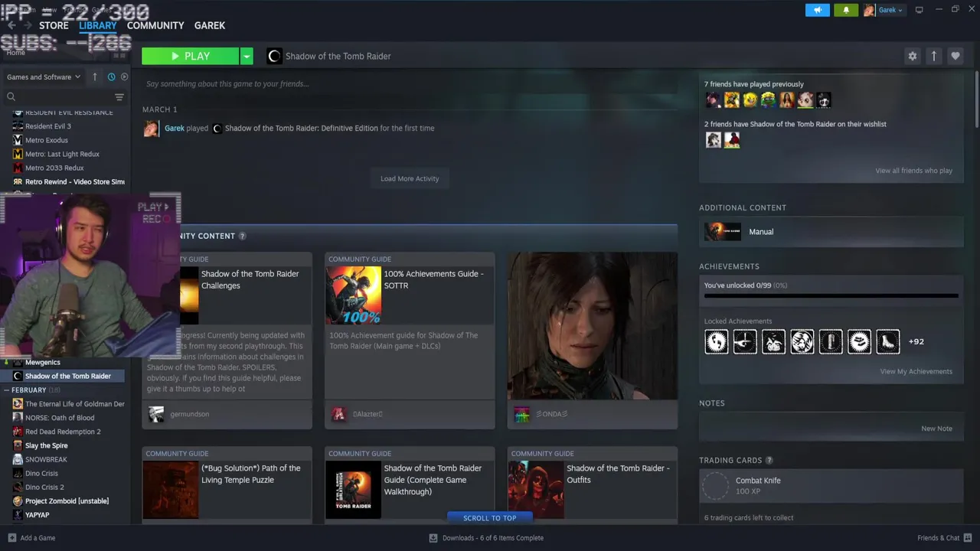The height and width of the screenshot is (551, 980).
Task: Click Garek's avatar in March 1 activity
Action: (151, 128)
